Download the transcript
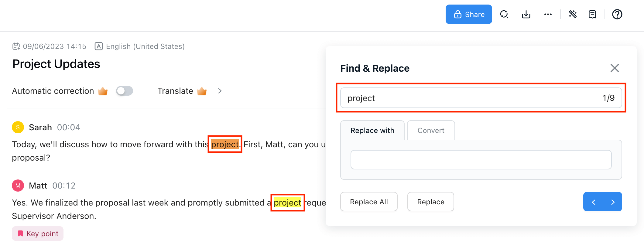 [526, 14]
